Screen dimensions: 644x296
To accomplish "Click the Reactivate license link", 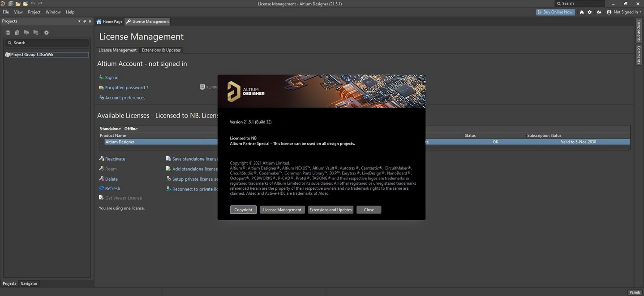I will click(x=115, y=159).
